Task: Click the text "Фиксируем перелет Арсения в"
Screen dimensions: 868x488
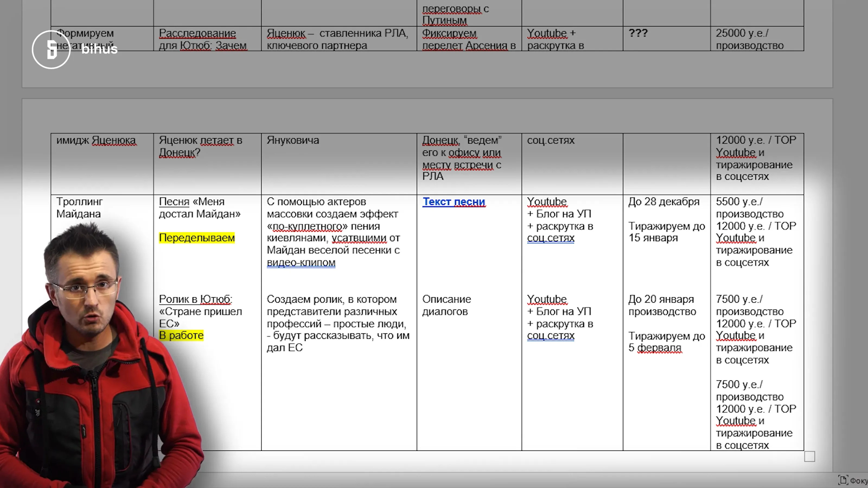Action: 469,39
